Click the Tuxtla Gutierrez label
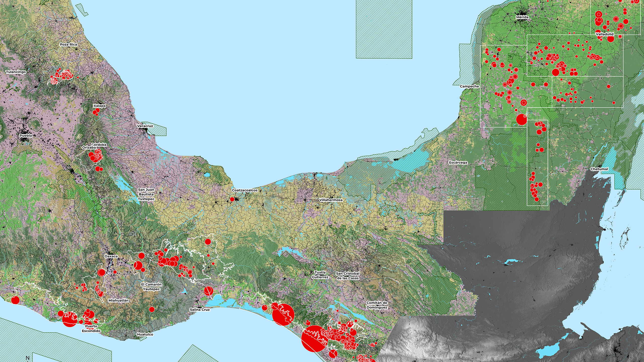 (x=320, y=275)
